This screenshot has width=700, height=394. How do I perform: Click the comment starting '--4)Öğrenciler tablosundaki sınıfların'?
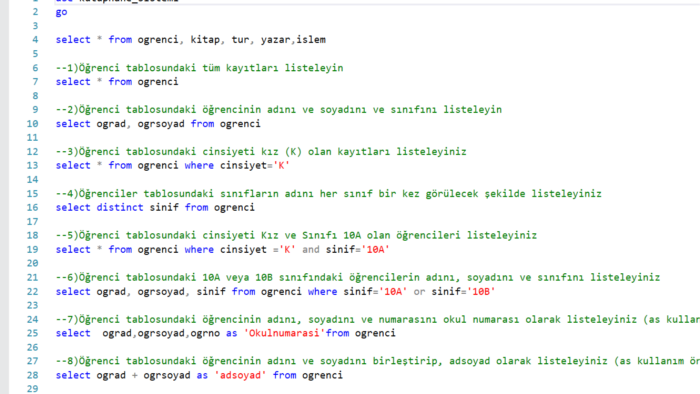pos(329,194)
